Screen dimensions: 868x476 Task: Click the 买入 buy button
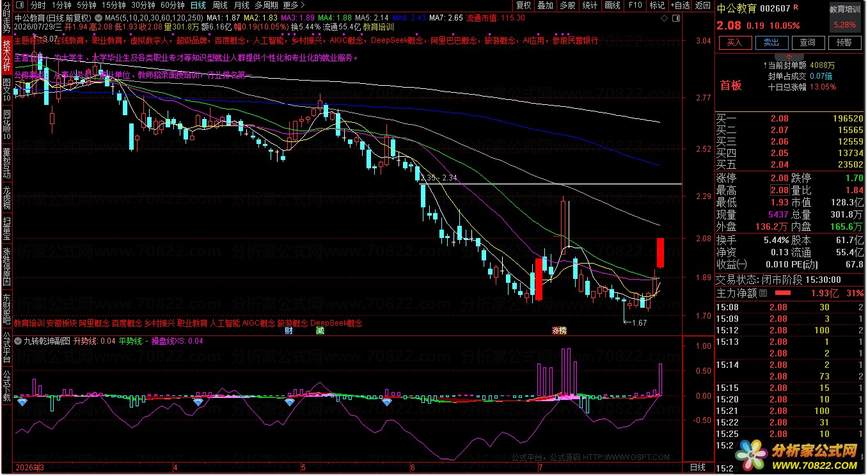(735, 43)
